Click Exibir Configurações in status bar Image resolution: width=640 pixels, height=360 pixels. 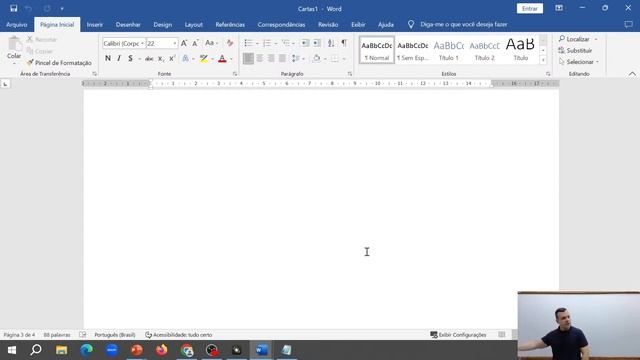pyautogui.click(x=458, y=335)
